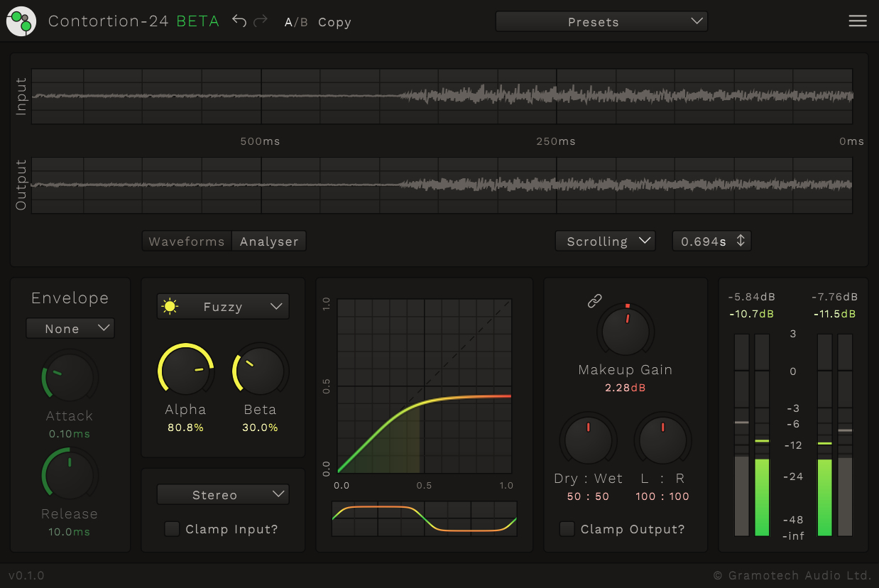Click the Gramotech logo icon
This screenshot has height=588, width=879.
(21, 21)
